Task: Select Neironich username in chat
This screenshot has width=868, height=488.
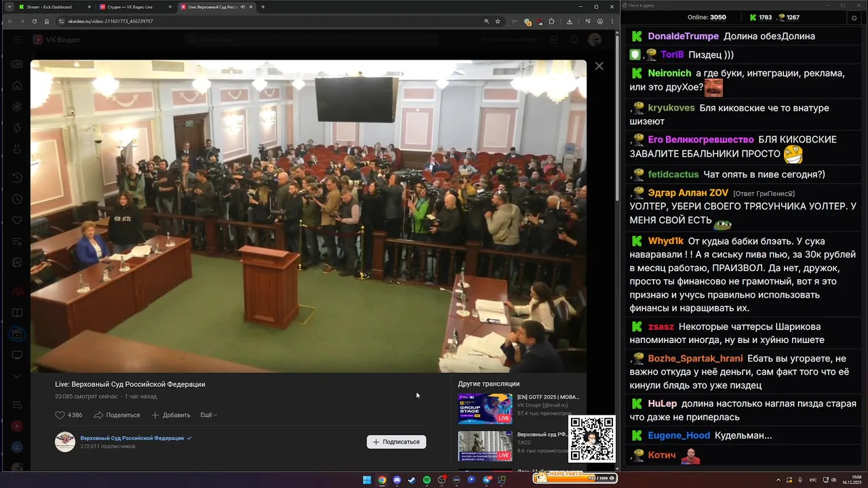Action: (669, 73)
